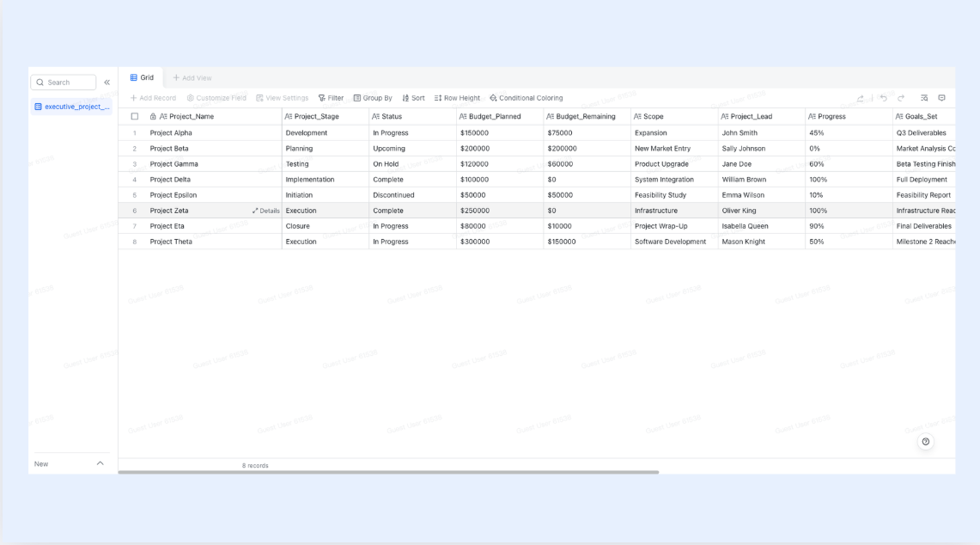The image size is (980, 545).
Task: Click the 'Mason Knight' cell
Action: [761, 242]
